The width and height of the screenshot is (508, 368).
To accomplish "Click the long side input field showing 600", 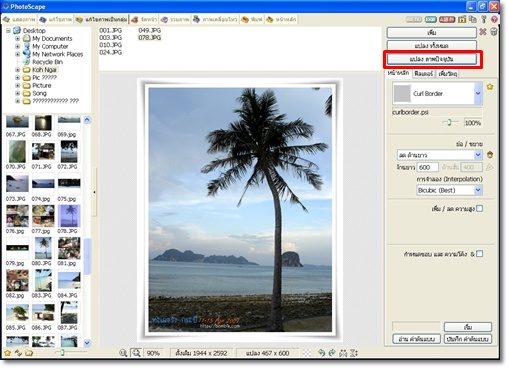I will coord(428,167).
